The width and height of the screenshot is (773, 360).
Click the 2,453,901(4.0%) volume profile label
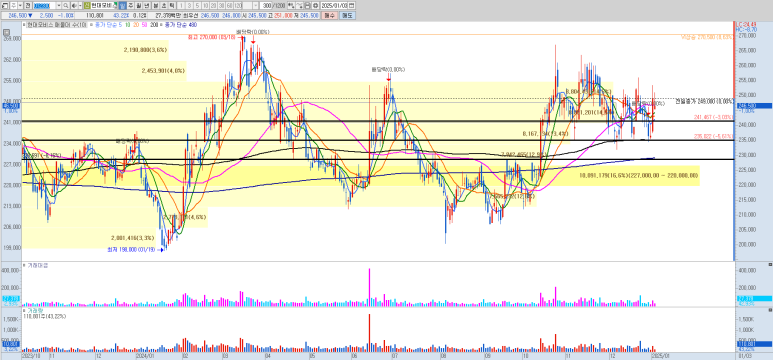[x=163, y=71]
